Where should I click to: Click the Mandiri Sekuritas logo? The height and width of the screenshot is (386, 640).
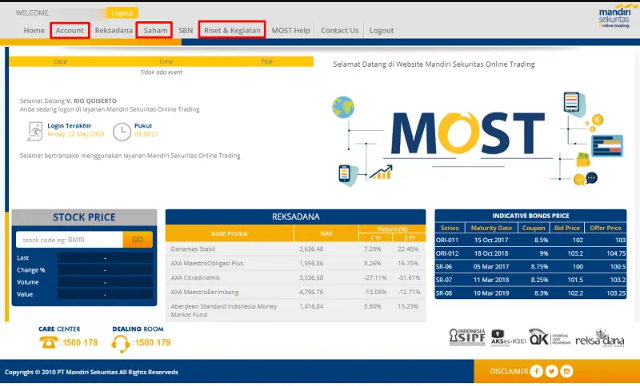(x=614, y=16)
